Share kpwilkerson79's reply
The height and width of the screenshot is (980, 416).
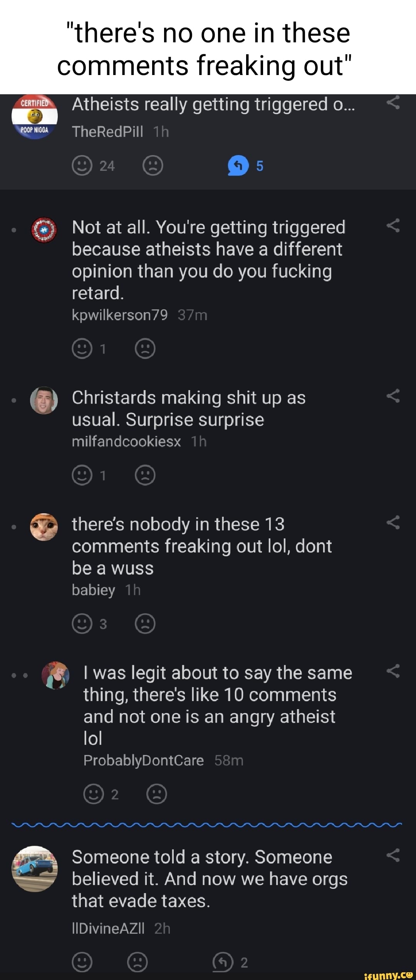pyautogui.click(x=393, y=226)
